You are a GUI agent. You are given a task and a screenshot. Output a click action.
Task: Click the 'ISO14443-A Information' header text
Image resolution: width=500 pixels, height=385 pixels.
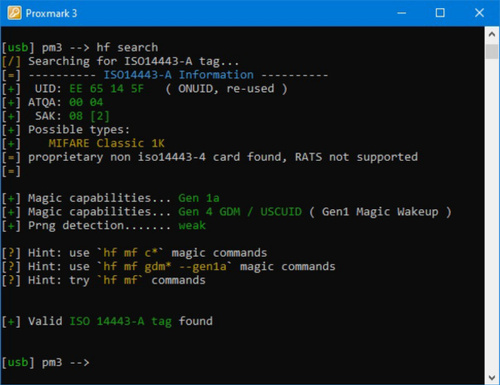[179, 75]
